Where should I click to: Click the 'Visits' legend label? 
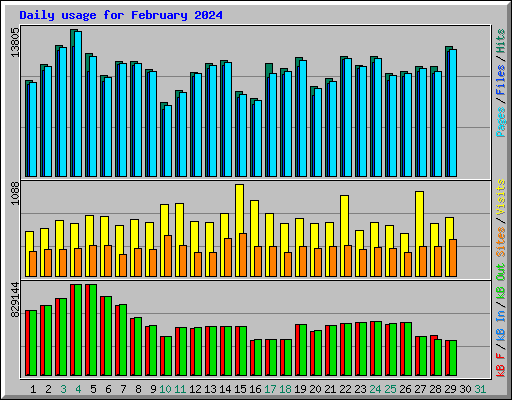tap(501, 197)
